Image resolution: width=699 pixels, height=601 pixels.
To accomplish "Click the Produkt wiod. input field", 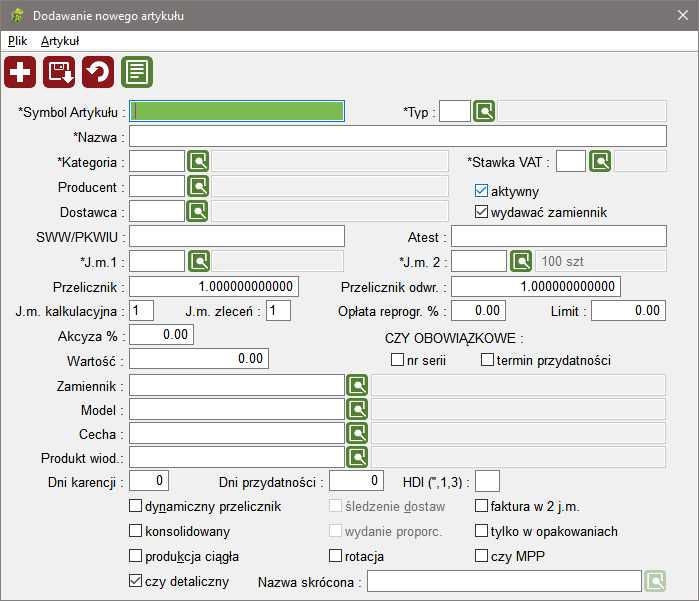I will tap(237, 457).
